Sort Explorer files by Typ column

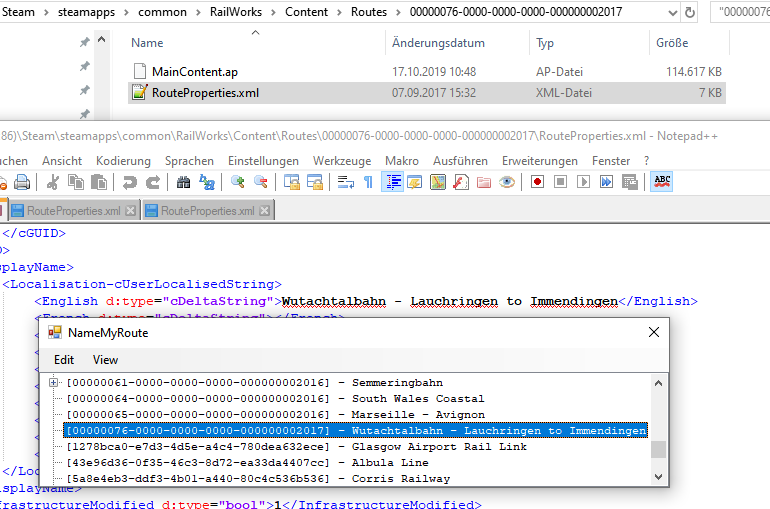(x=545, y=43)
